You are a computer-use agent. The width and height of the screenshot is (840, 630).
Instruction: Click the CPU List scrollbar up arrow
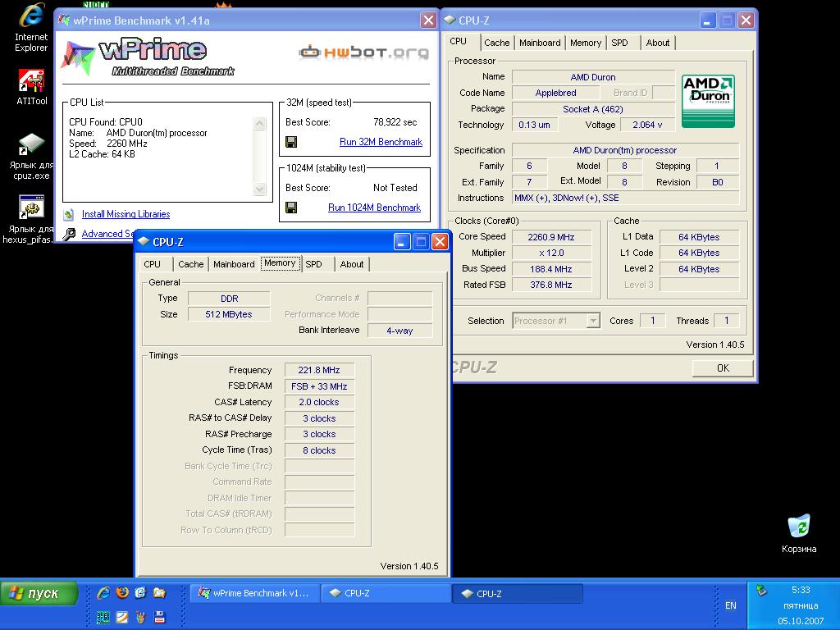[260, 124]
